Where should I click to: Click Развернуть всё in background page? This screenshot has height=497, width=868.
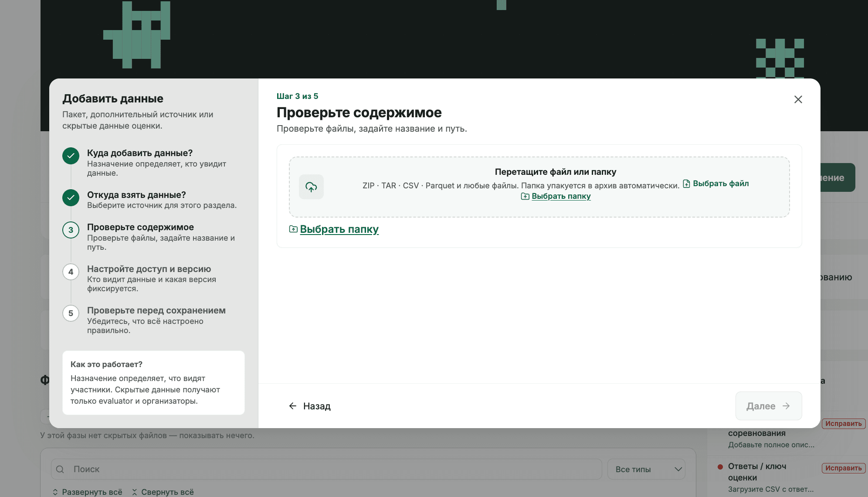pyautogui.click(x=87, y=492)
